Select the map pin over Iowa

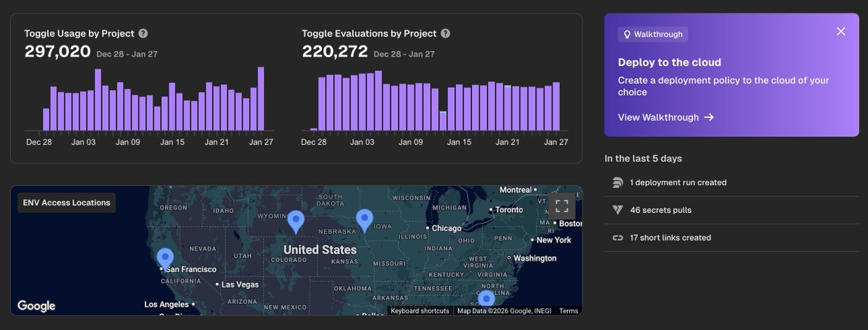pyautogui.click(x=365, y=221)
